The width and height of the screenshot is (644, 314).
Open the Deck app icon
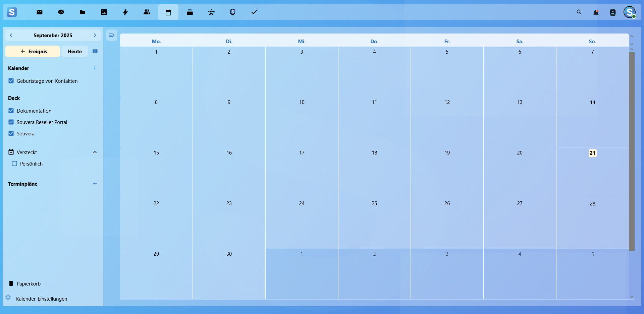[190, 12]
